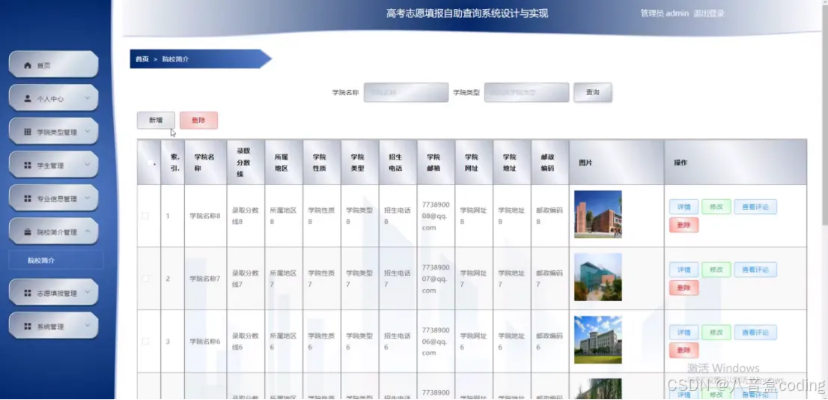
Task: Click the 管理员 admin label
Action: pos(664,14)
